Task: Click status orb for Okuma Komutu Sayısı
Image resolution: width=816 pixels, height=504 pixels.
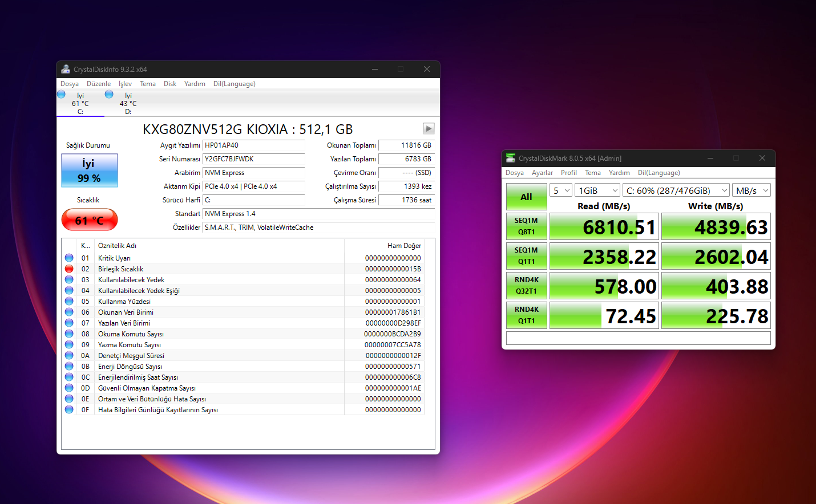Action: coord(69,334)
